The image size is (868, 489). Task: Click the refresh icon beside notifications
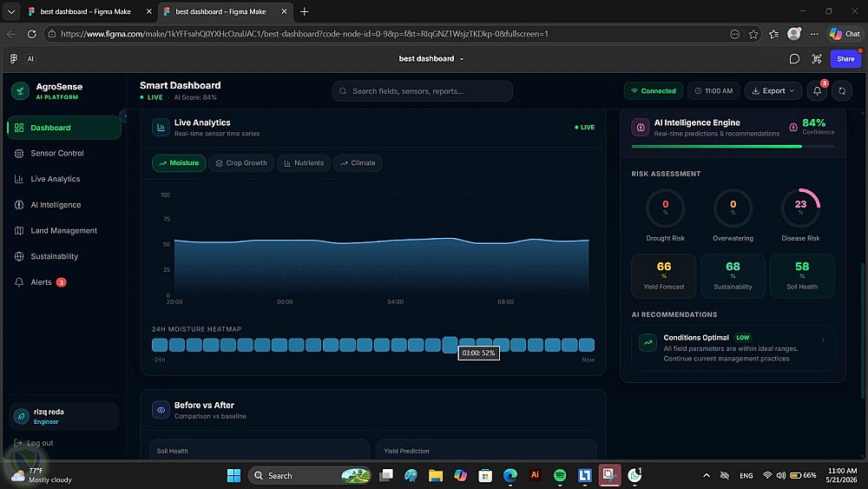(x=842, y=91)
